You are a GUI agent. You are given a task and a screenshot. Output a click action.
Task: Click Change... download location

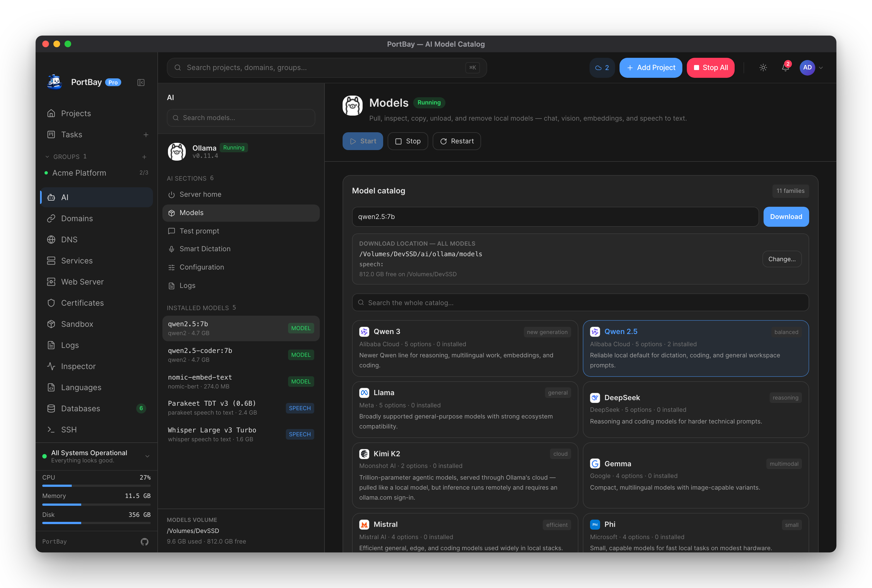[x=782, y=259]
